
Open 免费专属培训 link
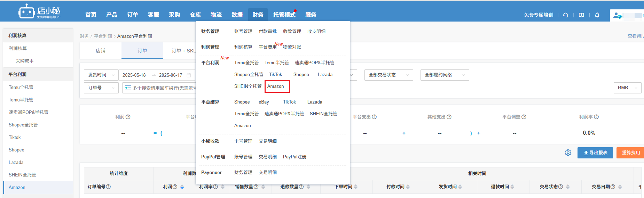click(x=539, y=15)
